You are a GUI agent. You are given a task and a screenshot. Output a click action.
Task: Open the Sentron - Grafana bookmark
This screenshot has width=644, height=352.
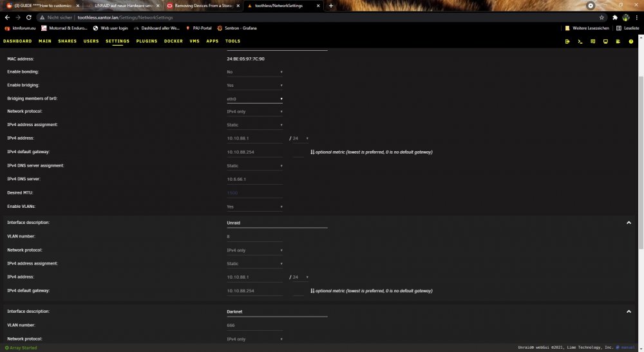pyautogui.click(x=237, y=28)
